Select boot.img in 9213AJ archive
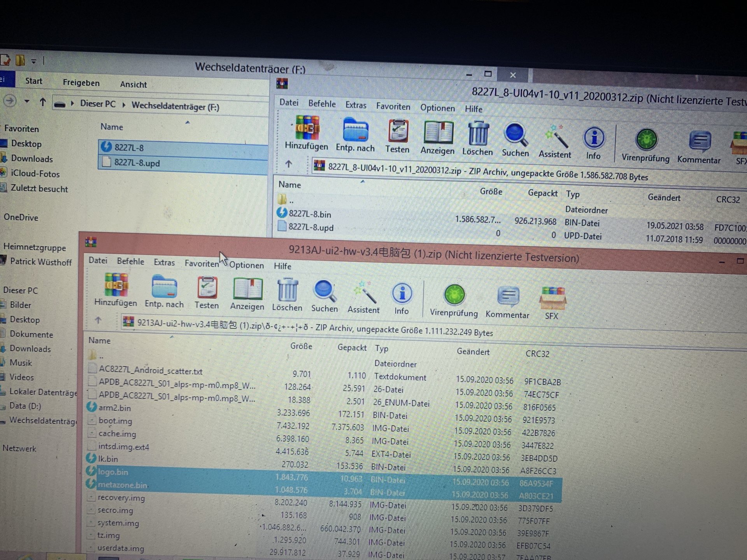The height and width of the screenshot is (560, 747). [x=116, y=420]
